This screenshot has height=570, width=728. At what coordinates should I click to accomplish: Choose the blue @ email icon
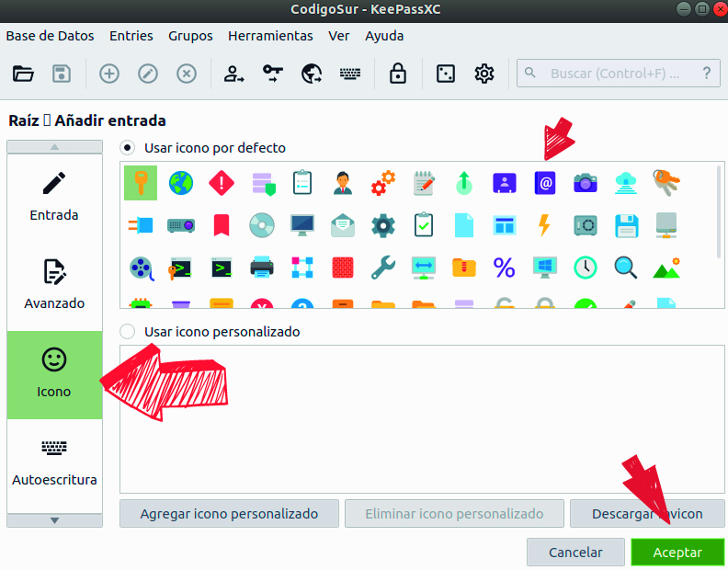pos(545,183)
